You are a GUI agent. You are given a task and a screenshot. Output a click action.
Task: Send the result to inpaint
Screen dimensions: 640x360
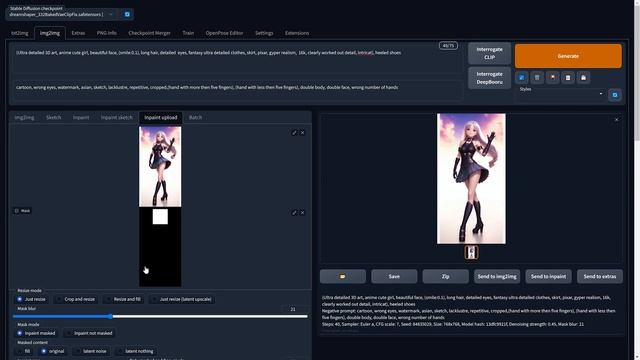point(548,276)
